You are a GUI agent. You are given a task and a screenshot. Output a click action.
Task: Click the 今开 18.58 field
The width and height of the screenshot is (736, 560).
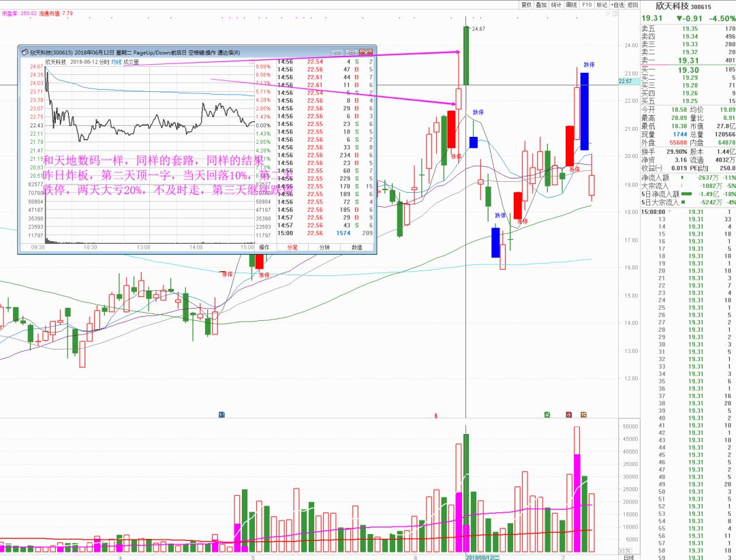[665, 110]
